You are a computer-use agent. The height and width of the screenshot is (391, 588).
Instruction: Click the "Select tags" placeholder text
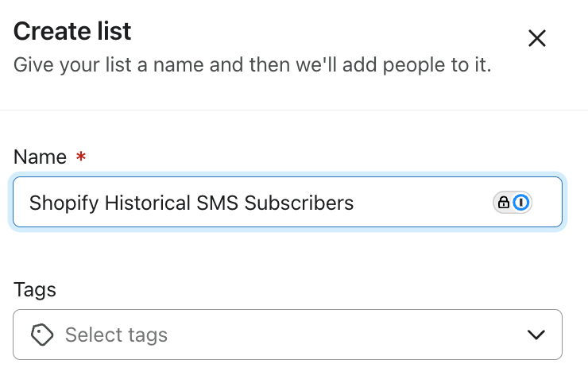(116, 335)
